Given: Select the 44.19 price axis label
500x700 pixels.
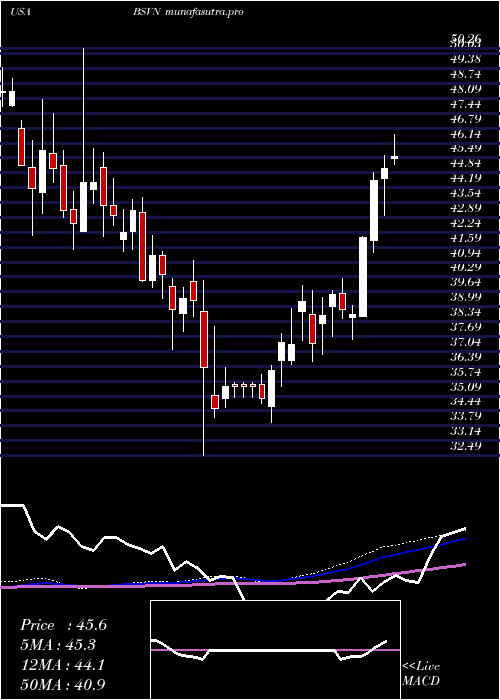Looking at the screenshot, I should [x=466, y=178].
